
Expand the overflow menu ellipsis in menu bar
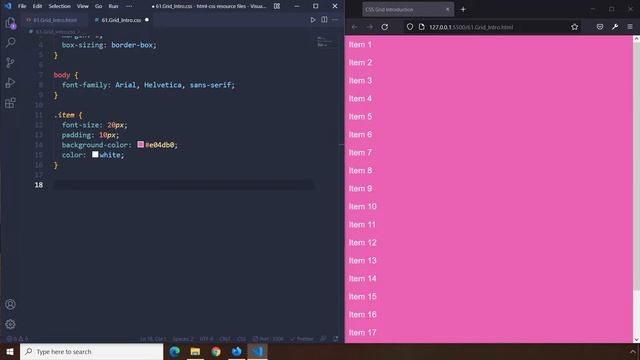tap(129, 6)
